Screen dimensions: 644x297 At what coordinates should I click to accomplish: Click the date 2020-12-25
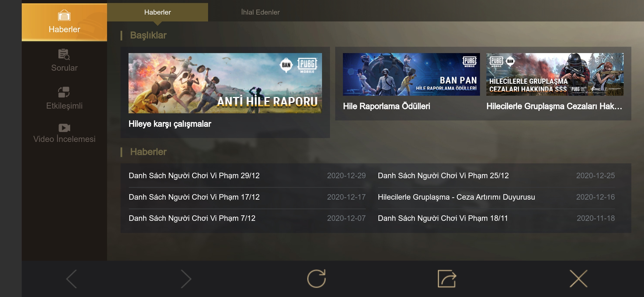click(x=596, y=175)
